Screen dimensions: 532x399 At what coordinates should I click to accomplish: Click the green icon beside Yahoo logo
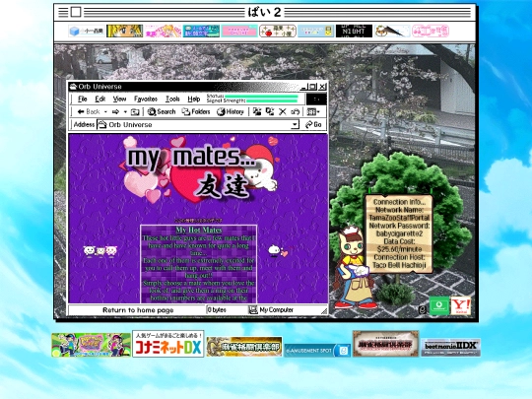coord(439,305)
